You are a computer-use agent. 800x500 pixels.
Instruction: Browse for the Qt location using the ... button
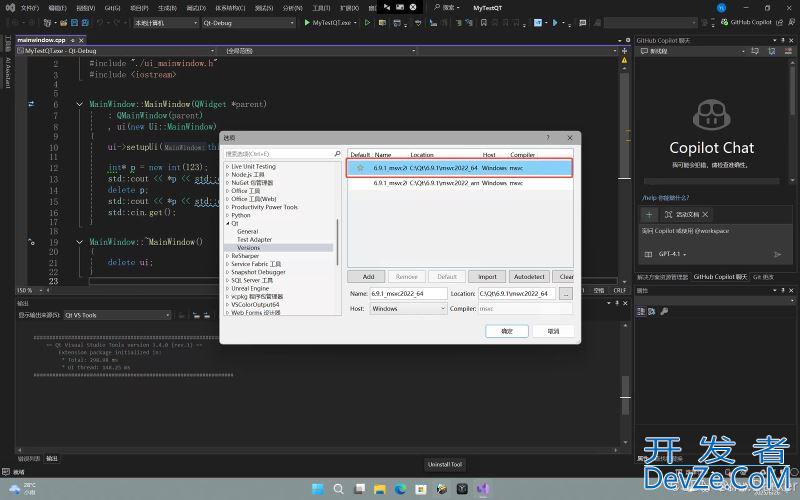566,294
